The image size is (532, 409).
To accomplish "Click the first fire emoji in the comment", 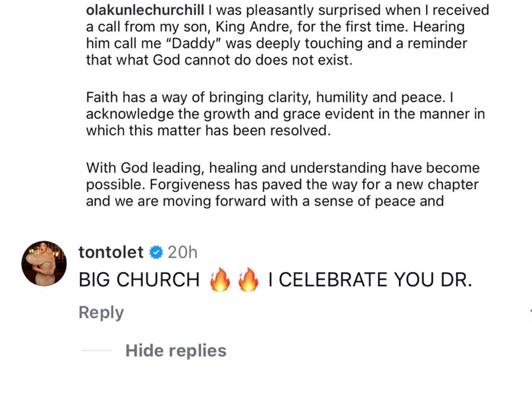I will [x=220, y=280].
